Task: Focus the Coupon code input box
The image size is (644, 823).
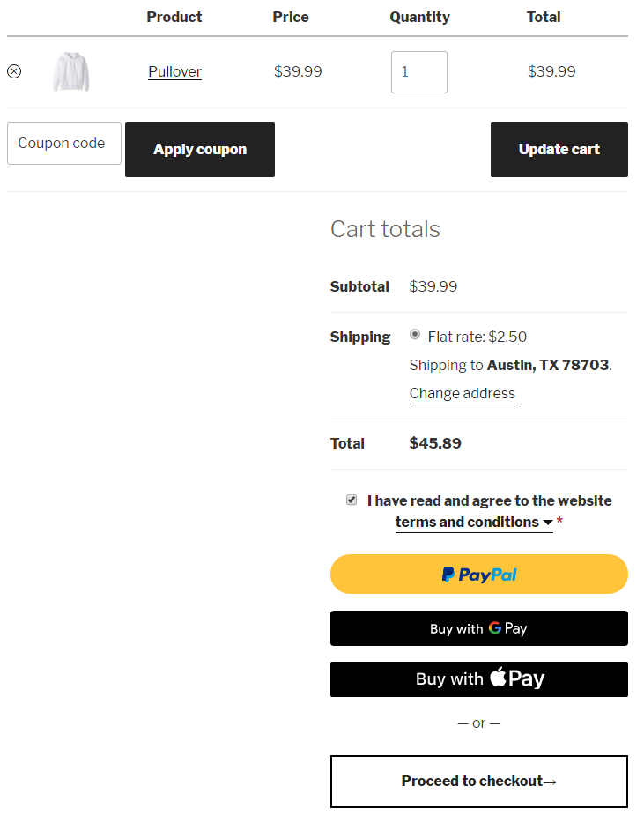Action: click(x=64, y=144)
